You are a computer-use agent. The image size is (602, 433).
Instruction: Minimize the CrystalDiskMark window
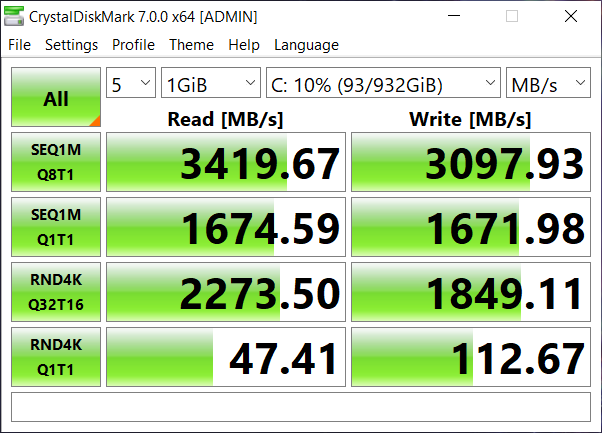point(454,16)
